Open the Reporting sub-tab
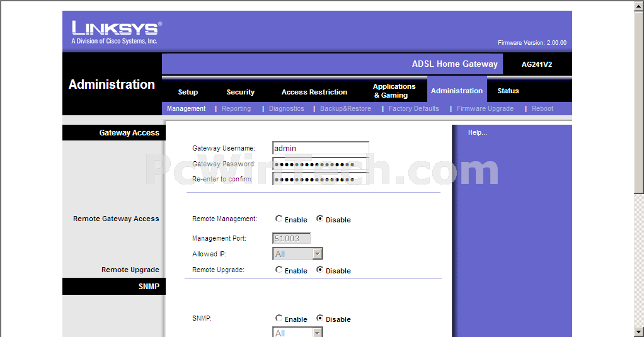This screenshot has width=644, height=337. point(236,108)
